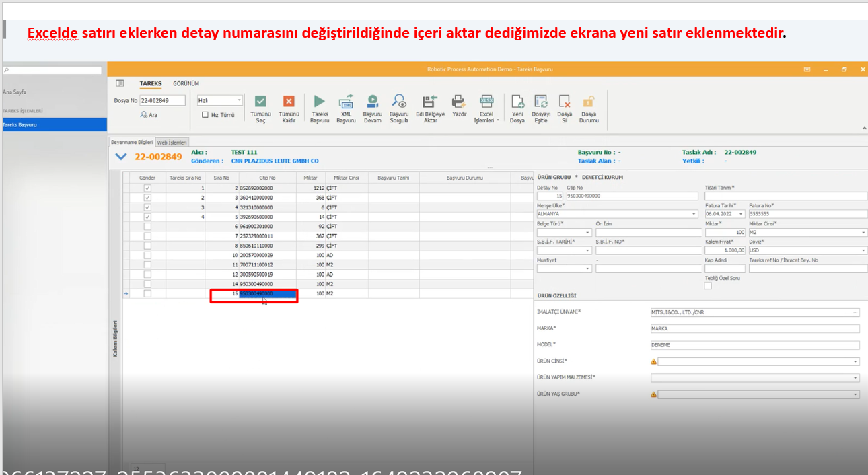This screenshot has width=868, height=475.
Task: Check Gönder for row with Gtip 961900301000
Action: [x=147, y=227]
